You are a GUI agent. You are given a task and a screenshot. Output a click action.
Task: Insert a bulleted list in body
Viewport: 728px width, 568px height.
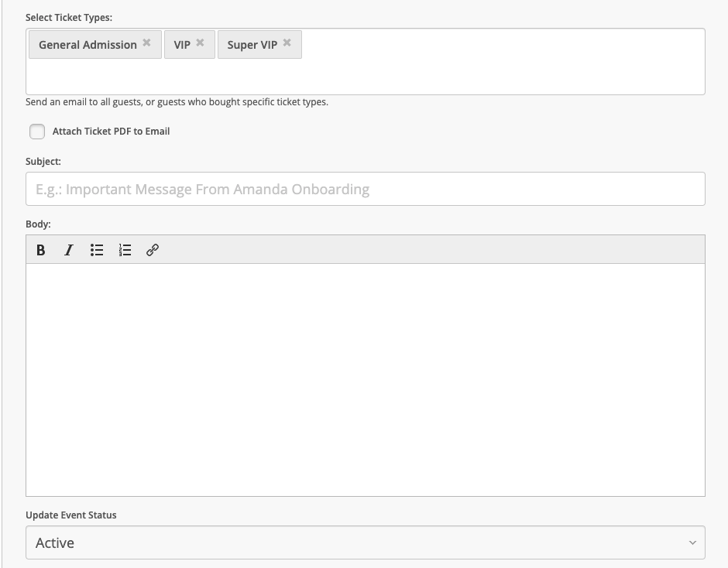click(97, 250)
